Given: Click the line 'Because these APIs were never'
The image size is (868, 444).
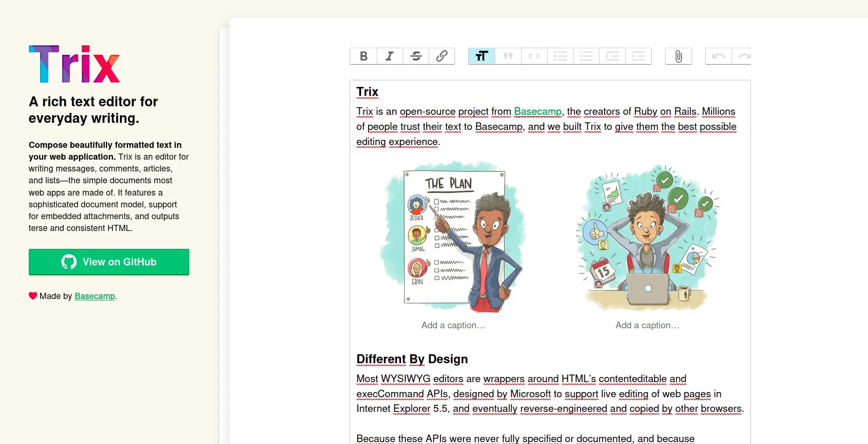Looking at the screenshot, I should click(525, 438).
